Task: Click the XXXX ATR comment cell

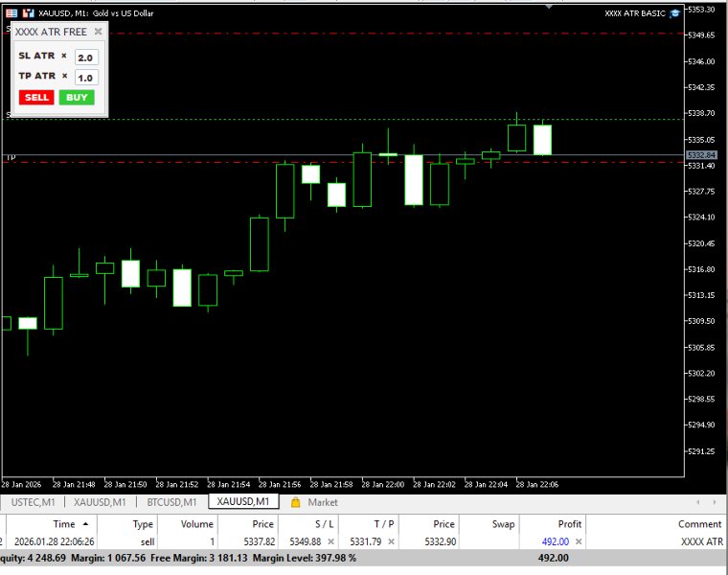Action: click(702, 541)
